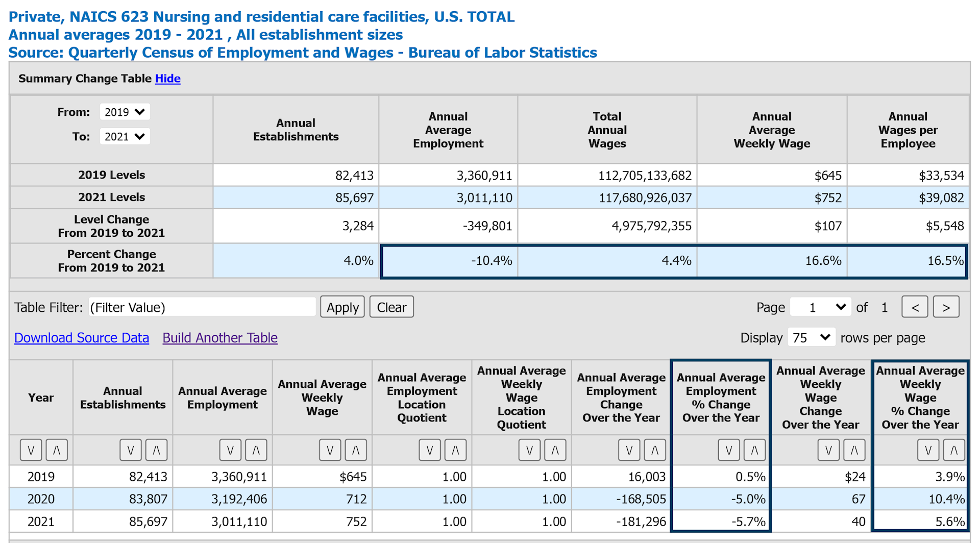The height and width of the screenshot is (543, 980).
Task: Click the 3,192,406 employment cell
Action: (223, 499)
